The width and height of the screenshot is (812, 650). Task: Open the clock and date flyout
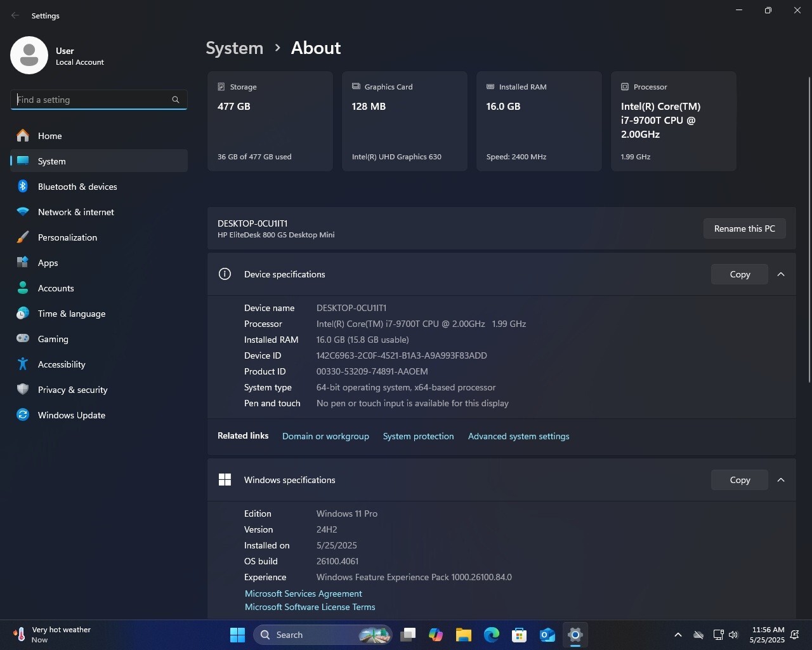767,635
